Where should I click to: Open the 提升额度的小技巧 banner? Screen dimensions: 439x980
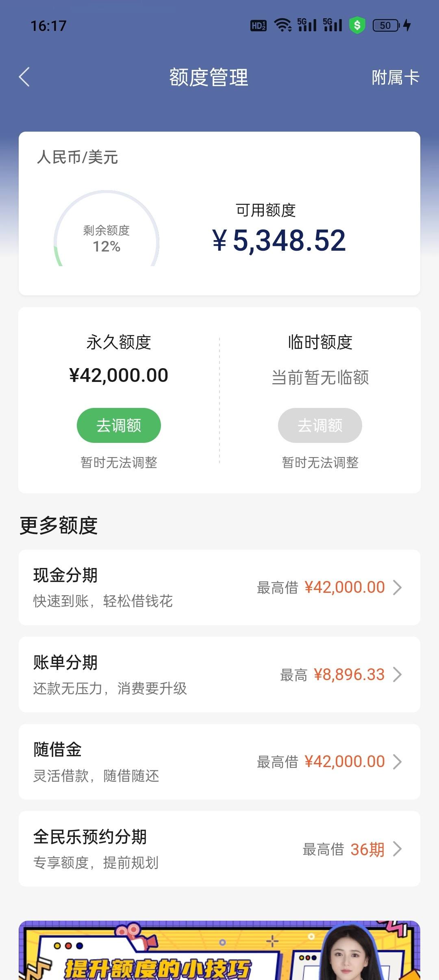pyautogui.click(x=219, y=950)
